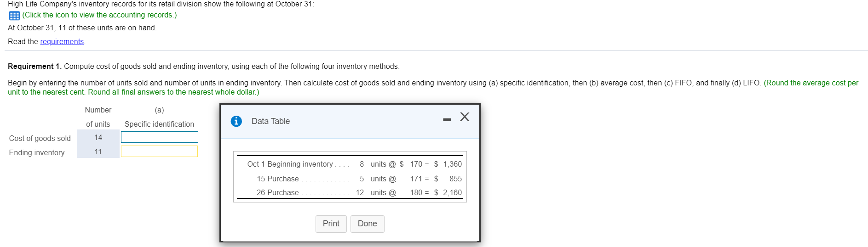Focus the Cost of goods sold specific identification field
The height and width of the screenshot is (247, 868).
pyautogui.click(x=160, y=137)
